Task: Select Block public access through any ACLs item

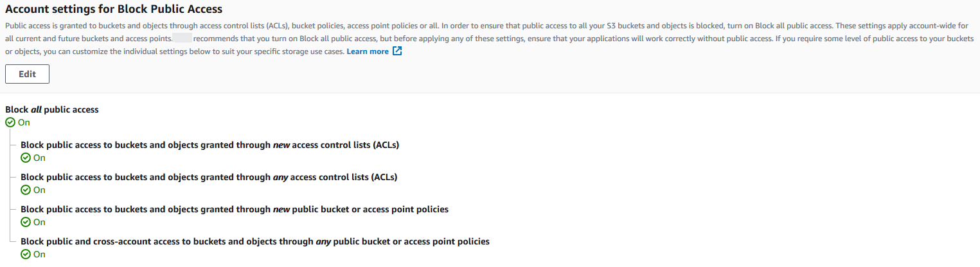Action: 209,177
